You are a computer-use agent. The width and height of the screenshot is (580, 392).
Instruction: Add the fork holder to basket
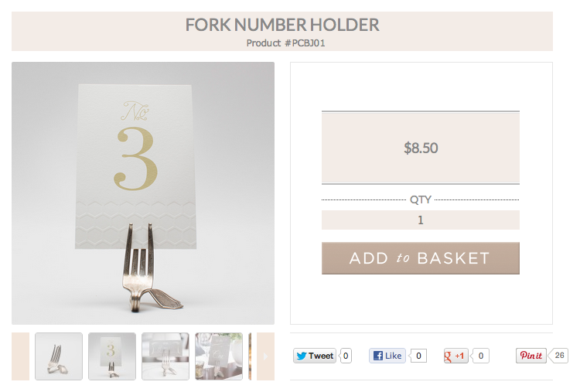pos(421,258)
